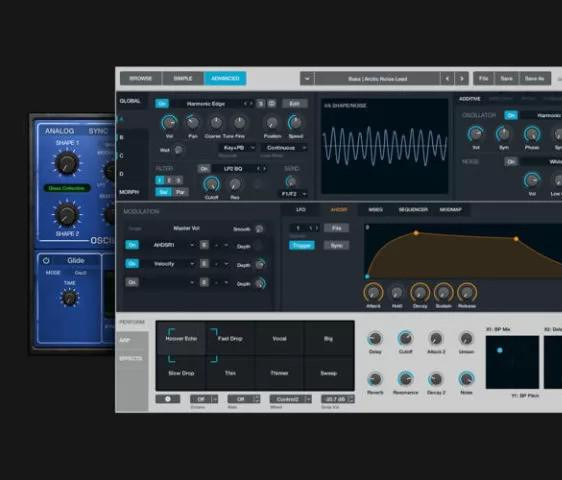Screen dimensions: 562x480
Task: Adjust the perform Delay macro knob
Action: 375,338
